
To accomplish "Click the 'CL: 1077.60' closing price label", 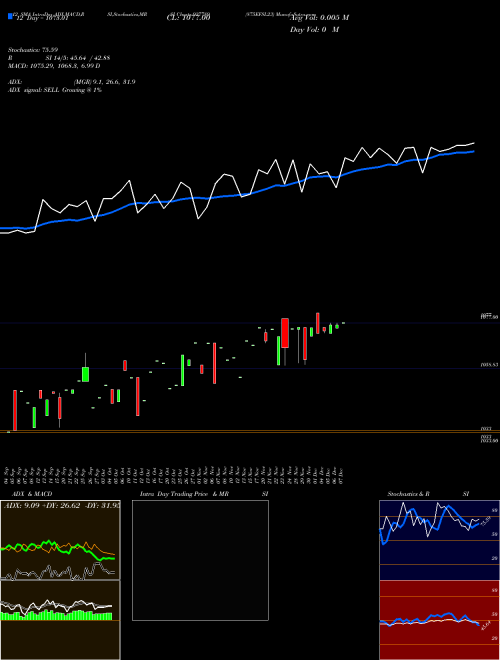I will click(188, 17).
